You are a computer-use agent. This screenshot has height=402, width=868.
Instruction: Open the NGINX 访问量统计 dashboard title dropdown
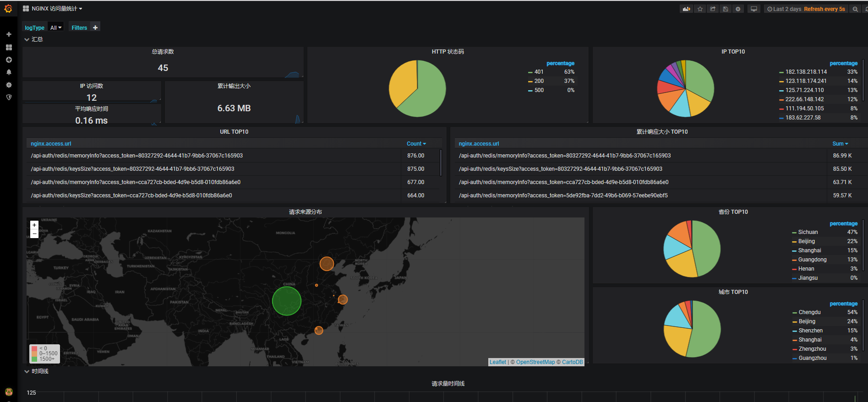(57, 9)
